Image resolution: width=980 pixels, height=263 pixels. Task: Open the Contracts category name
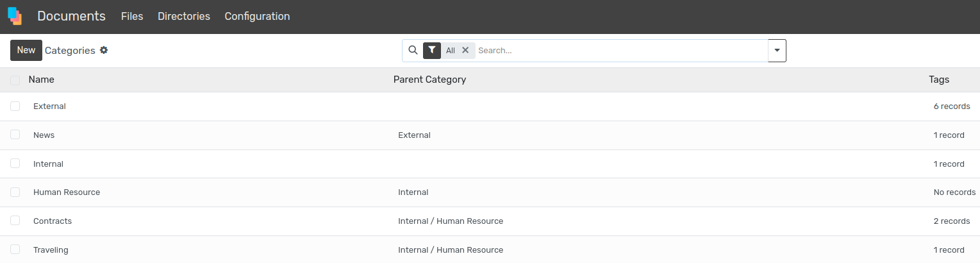pos(53,221)
